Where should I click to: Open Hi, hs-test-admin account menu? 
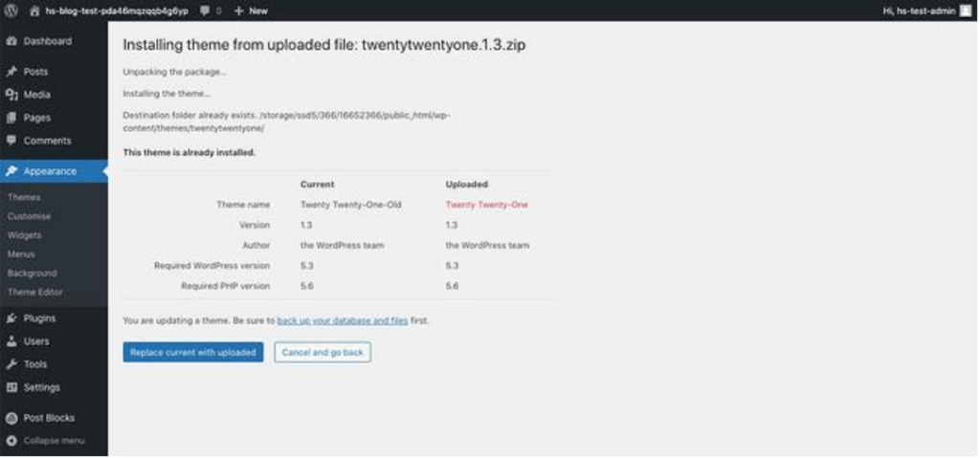tap(920, 11)
